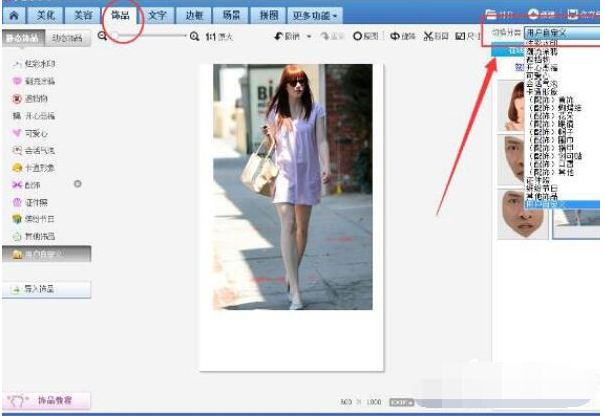Viewport: 605px width, 419px height.
Task: Click the zoom in magnifier icon
Action: pos(194,36)
